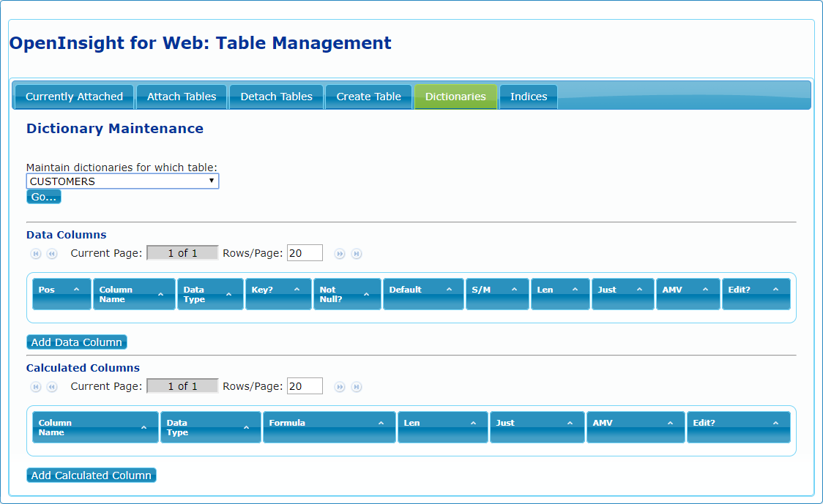Go to next page of Calculated Columns

[x=340, y=387]
